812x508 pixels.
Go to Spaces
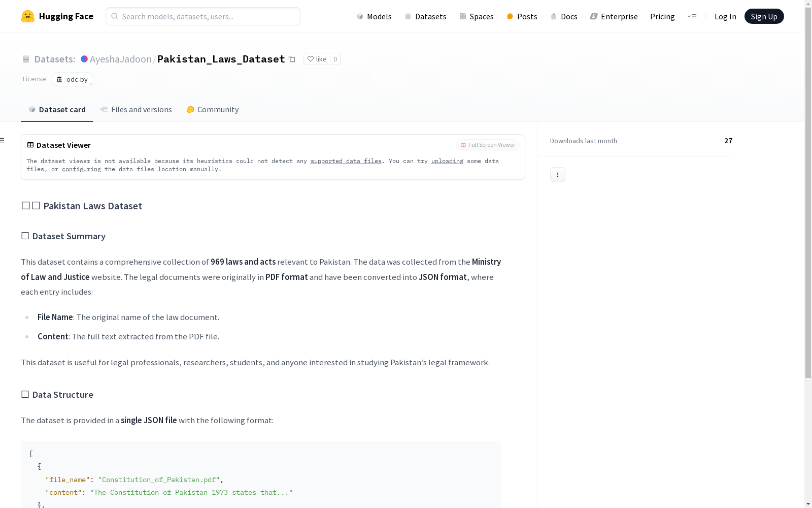click(476, 16)
